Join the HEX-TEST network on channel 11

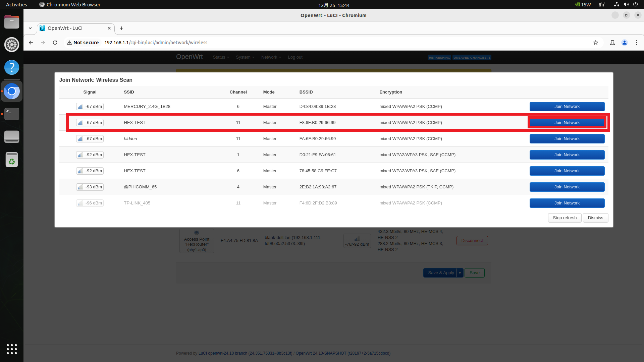(x=567, y=123)
